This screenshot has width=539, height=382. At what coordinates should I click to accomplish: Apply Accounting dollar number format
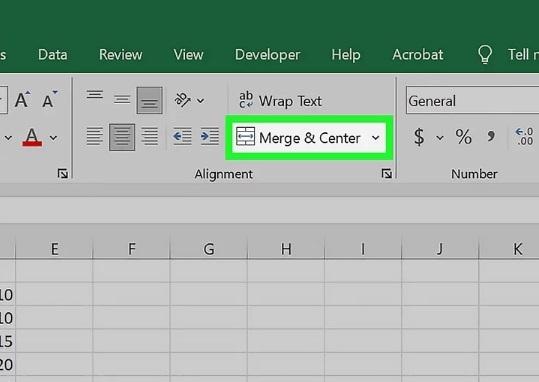pyautogui.click(x=419, y=137)
